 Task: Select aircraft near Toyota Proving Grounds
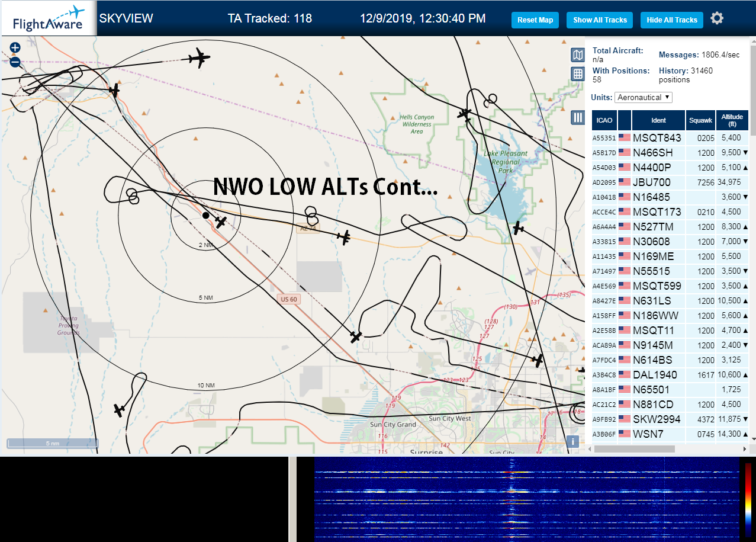(x=119, y=409)
